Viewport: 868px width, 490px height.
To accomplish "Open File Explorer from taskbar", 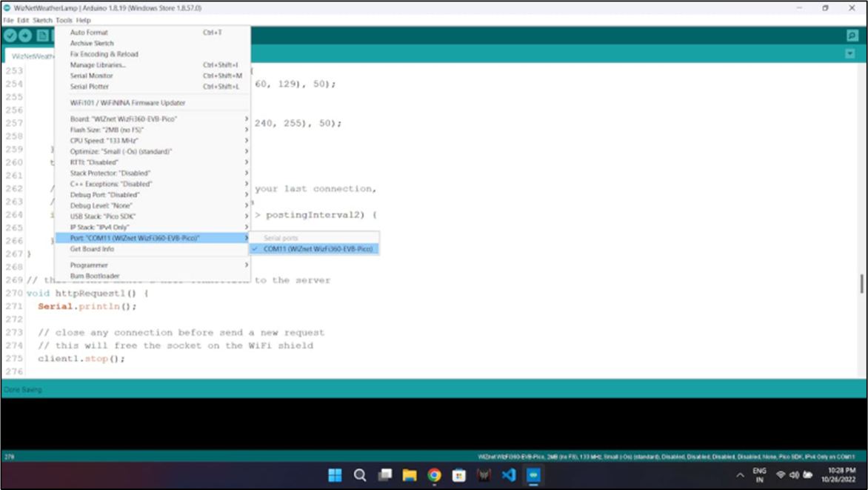I will click(410, 475).
